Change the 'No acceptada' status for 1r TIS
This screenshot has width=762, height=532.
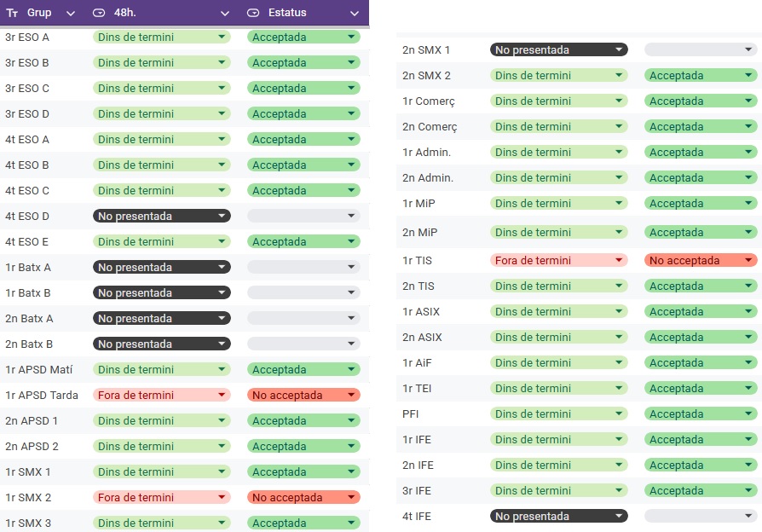tap(701, 261)
